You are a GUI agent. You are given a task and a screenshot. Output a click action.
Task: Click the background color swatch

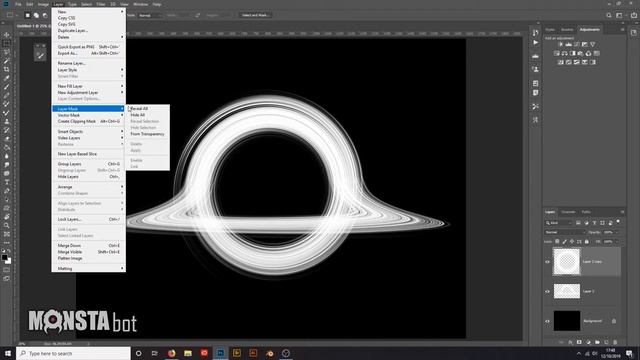click(9, 262)
